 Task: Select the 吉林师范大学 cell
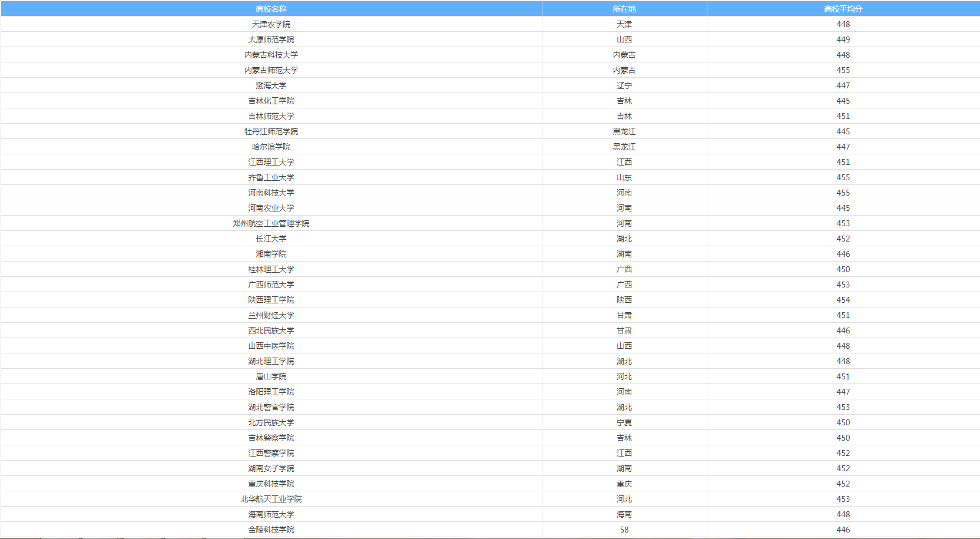[271, 116]
